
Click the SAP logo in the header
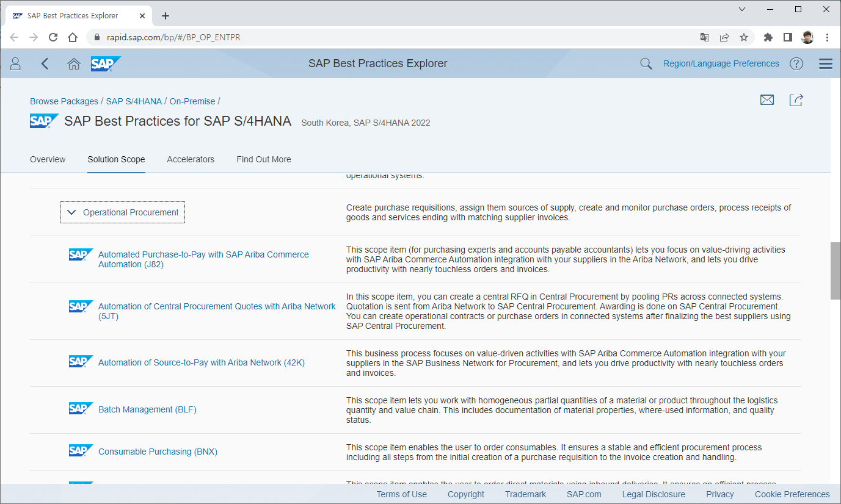[x=106, y=63]
